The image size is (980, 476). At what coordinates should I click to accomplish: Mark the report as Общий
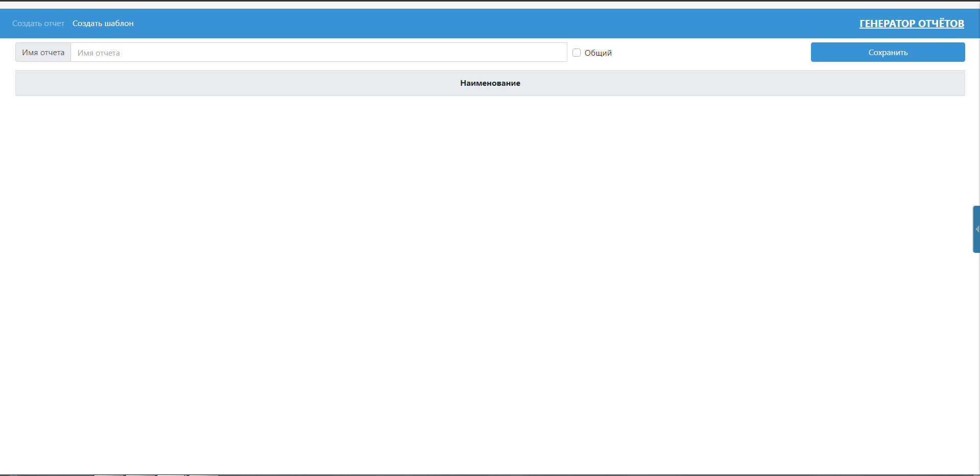click(x=577, y=53)
